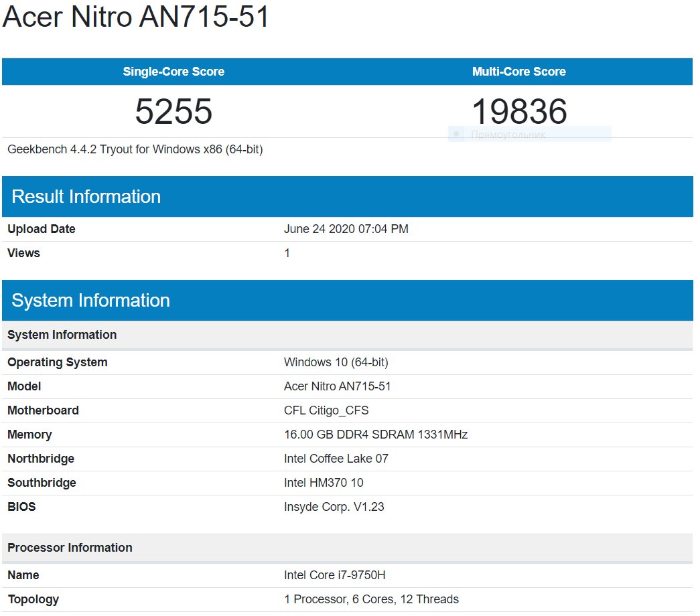Click the upload date June 24 2020 value
Screen dimensions: 700x616
point(346,229)
